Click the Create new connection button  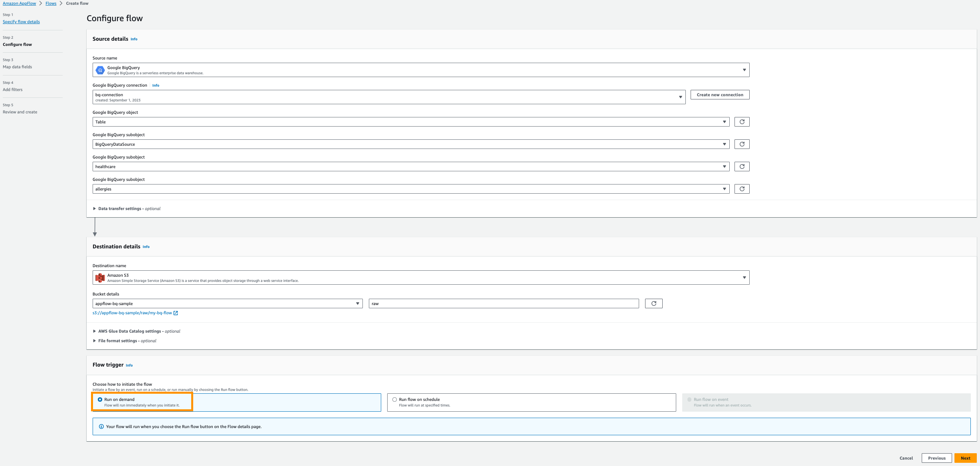click(x=719, y=95)
